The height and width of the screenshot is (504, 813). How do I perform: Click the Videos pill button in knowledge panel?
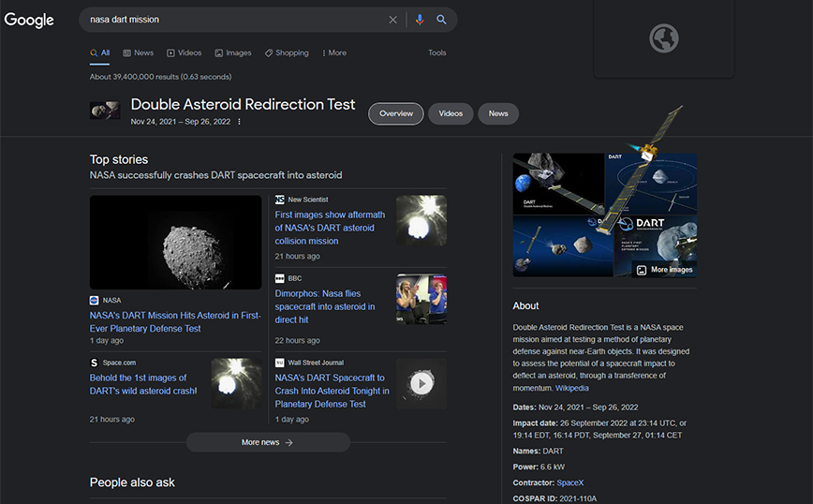[x=451, y=113]
